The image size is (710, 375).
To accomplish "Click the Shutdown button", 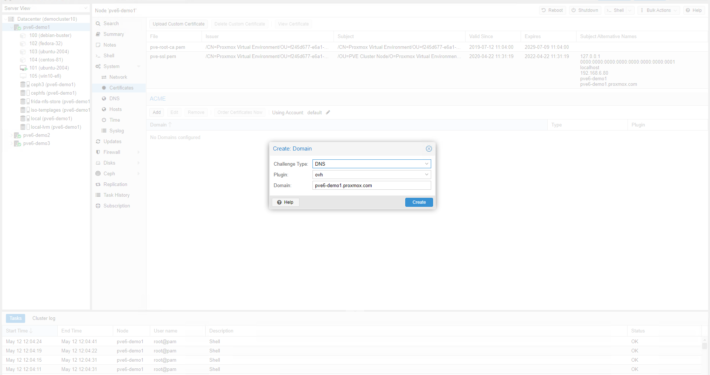I will tap(585, 10).
